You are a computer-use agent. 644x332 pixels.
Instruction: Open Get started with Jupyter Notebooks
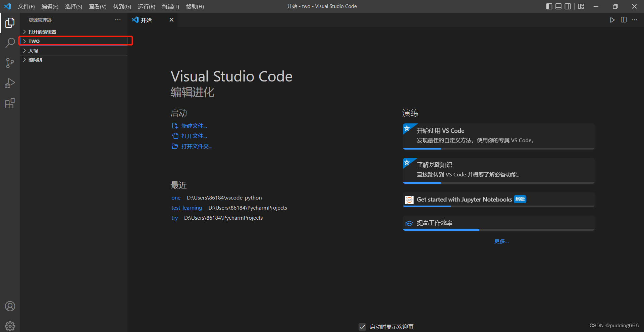point(499,200)
